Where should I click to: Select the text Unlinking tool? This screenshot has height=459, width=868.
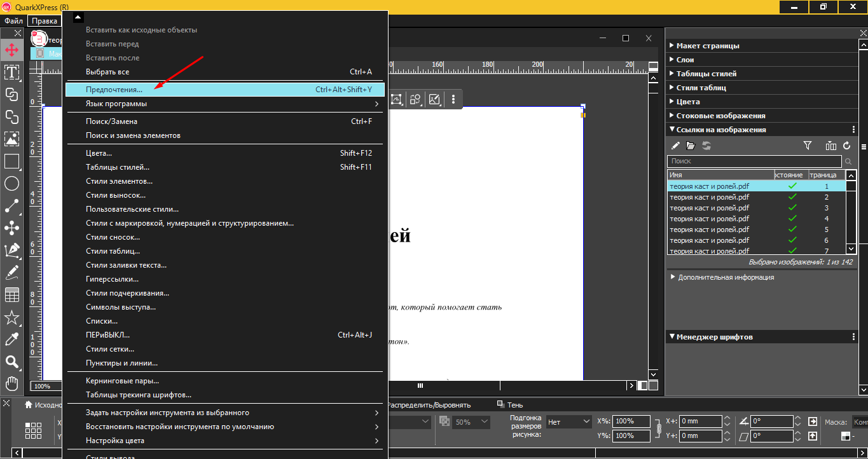[11, 116]
